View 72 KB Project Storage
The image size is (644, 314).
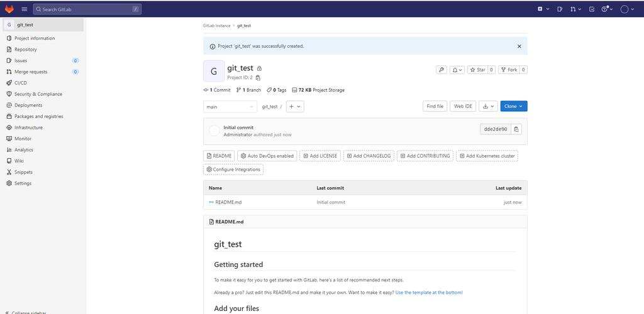318,90
